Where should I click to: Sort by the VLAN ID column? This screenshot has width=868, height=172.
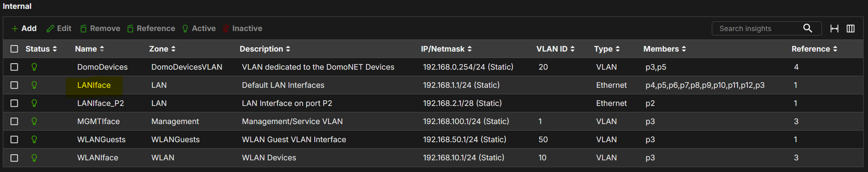click(x=555, y=49)
